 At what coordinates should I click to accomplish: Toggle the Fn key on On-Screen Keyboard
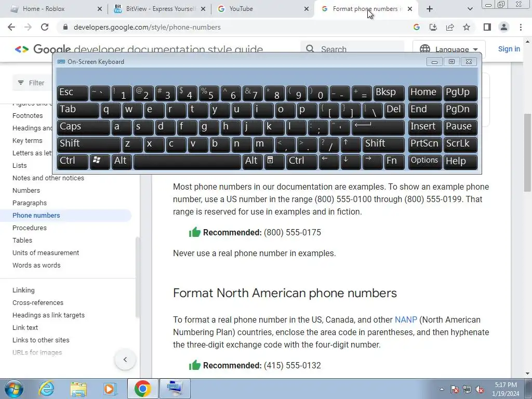394,161
